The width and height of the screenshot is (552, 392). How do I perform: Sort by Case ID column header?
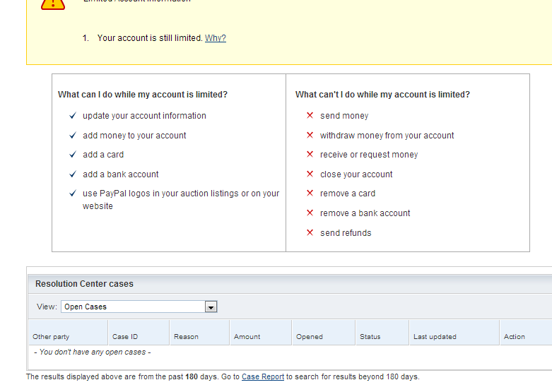pos(125,337)
